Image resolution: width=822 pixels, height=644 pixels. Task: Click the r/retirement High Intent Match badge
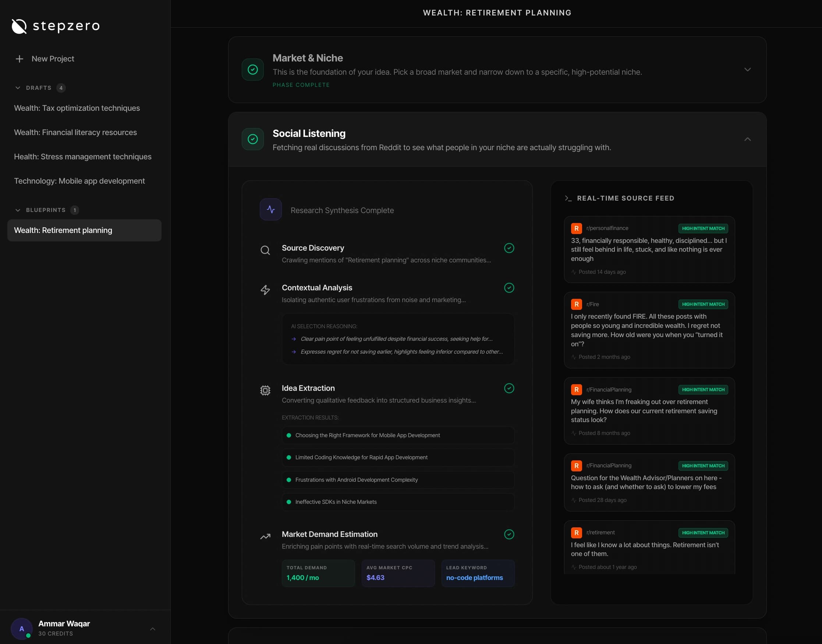[x=703, y=532]
